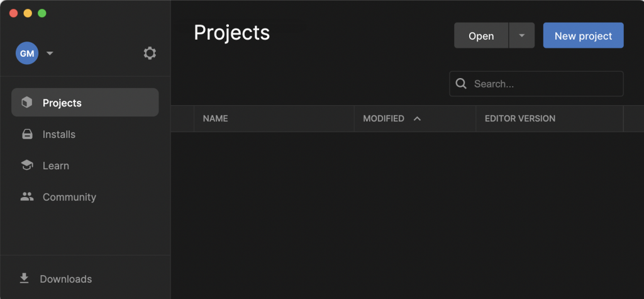Click the Projects cube icon in sidebar
This screenshot has width=644, height=299.
[x=26, y=103]
